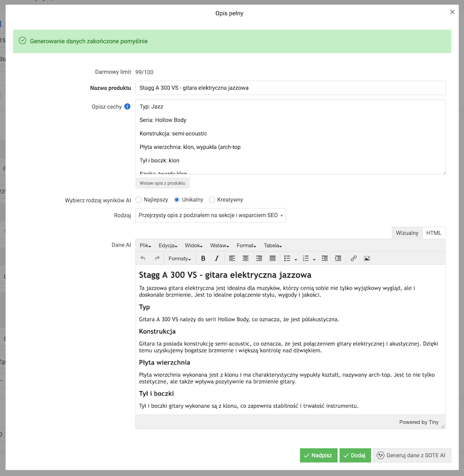This screenshot has height=476, width=464.
Task: Redo the last undone edit
Action: [157, 258]
